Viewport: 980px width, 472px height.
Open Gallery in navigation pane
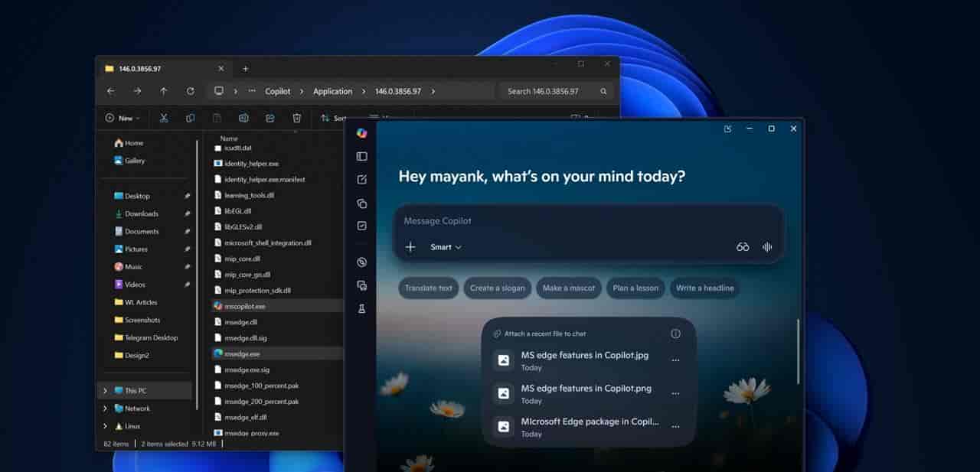135,161
